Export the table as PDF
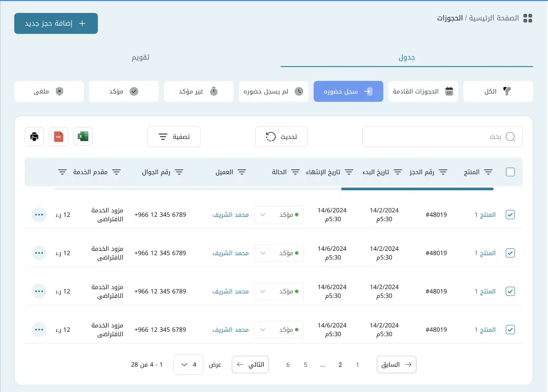Screen dimensions: 548x392 point(58,137)
